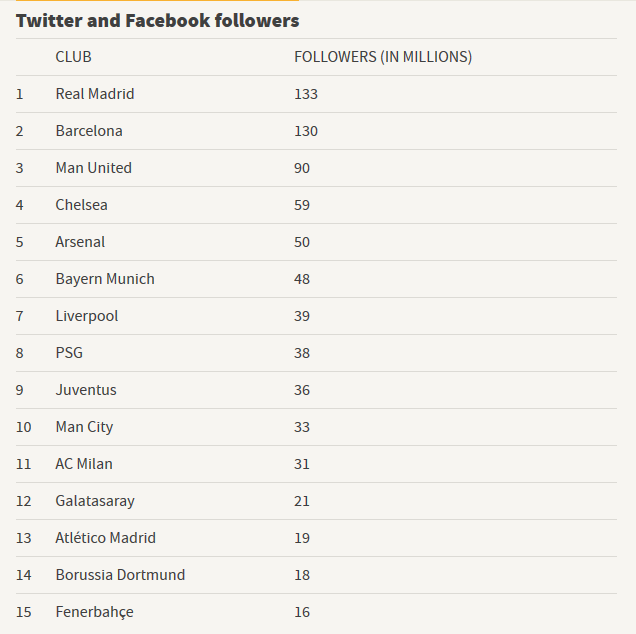Click on Galatasaray club name
Screen dimensions: 636x634
coord(95,501)
